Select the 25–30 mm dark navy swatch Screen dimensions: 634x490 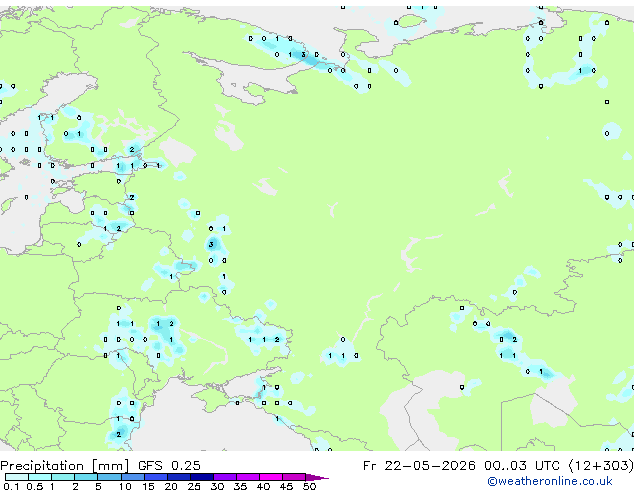[202, 477]
